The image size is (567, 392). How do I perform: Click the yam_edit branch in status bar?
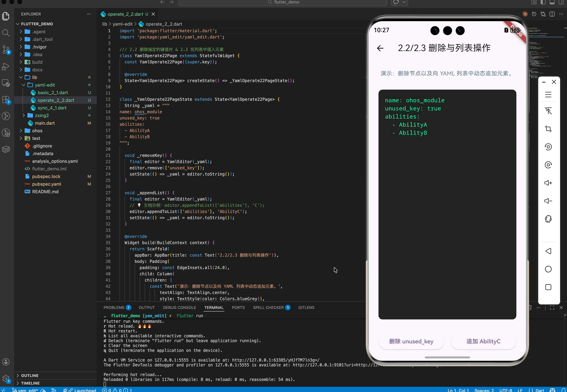coord(25,390)
